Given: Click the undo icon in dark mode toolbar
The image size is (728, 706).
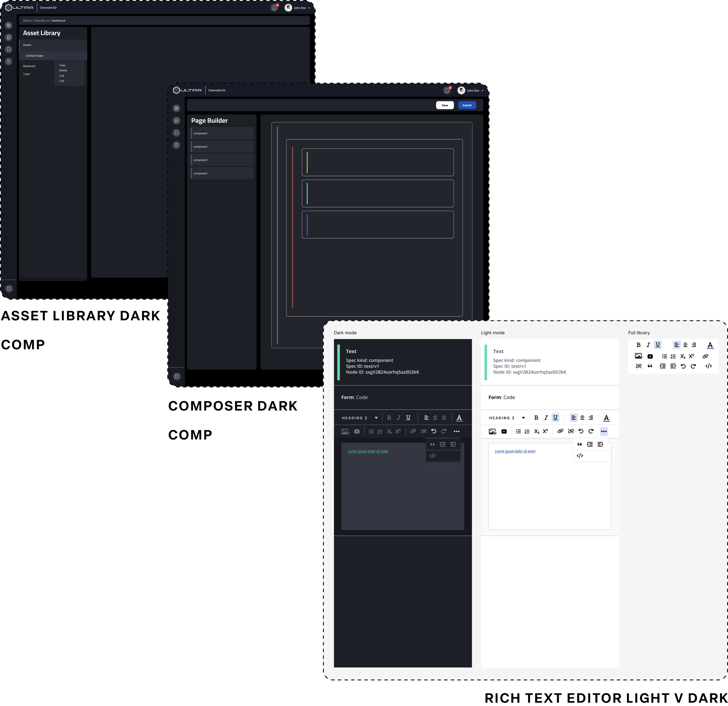Looking at the screenshot, I should (434, 431).
